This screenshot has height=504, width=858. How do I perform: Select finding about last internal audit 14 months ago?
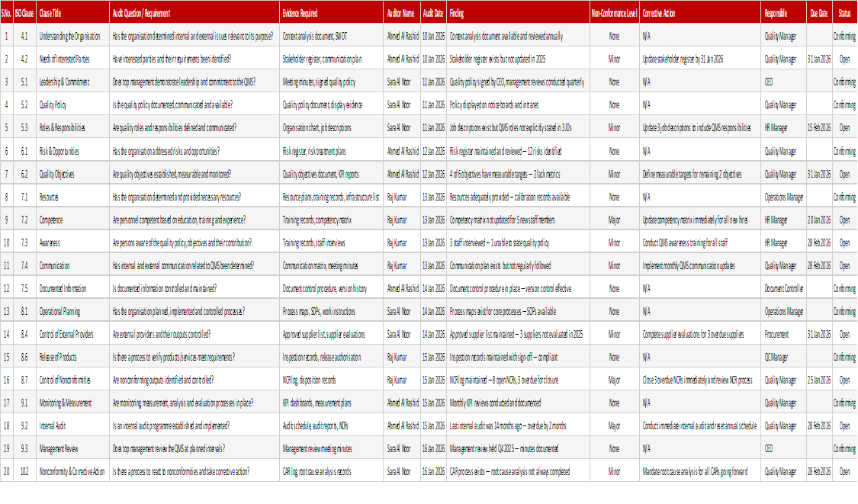[518, 425]
